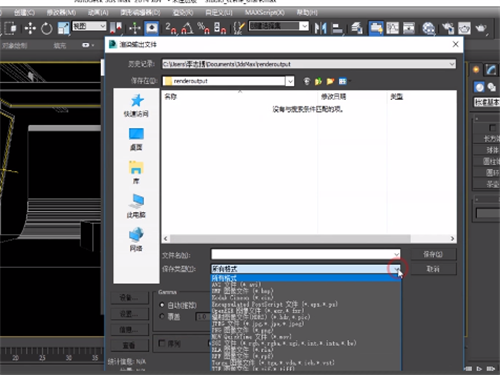Click the teapot Render Production icon

[x=481, y=28]
